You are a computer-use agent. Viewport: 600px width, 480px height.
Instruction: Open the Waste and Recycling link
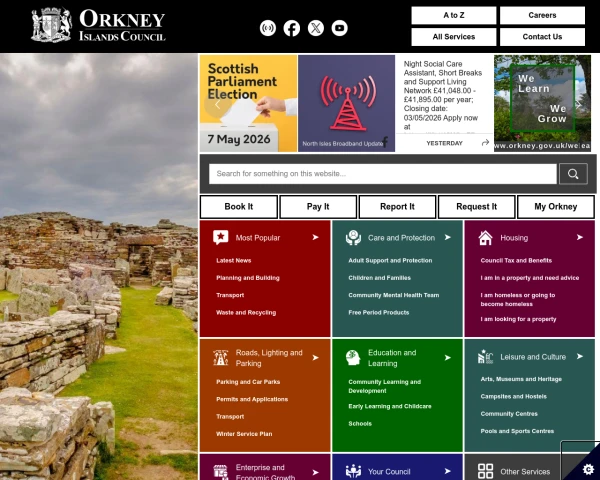246,313
